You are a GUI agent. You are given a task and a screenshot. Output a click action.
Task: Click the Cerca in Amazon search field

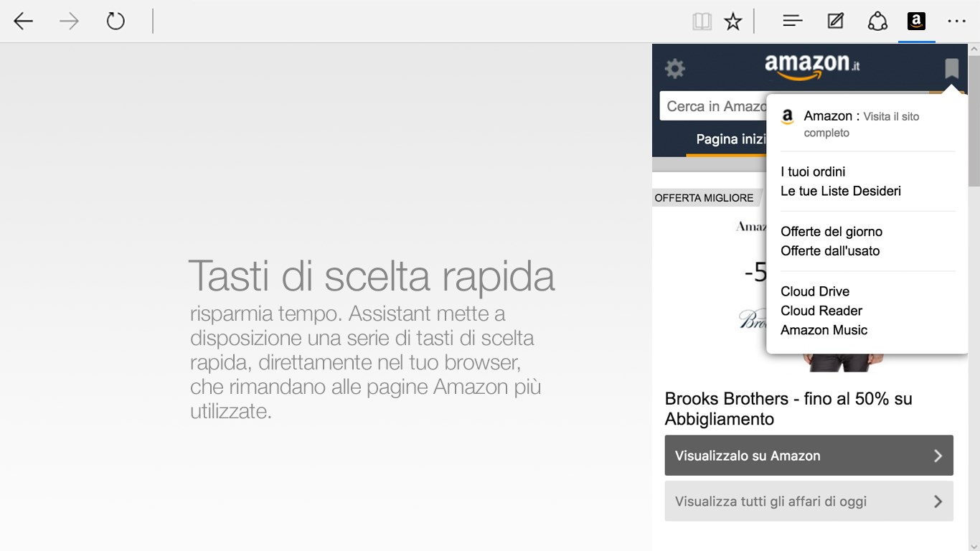pyautogui.click(x=713, y=106)
